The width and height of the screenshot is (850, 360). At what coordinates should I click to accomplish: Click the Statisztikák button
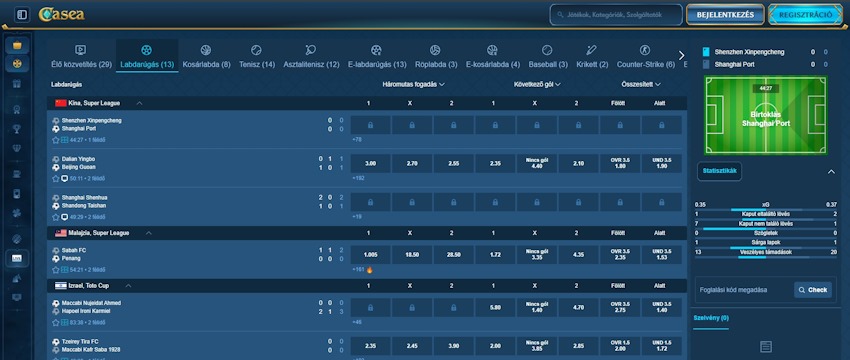[x=719, y=171]
